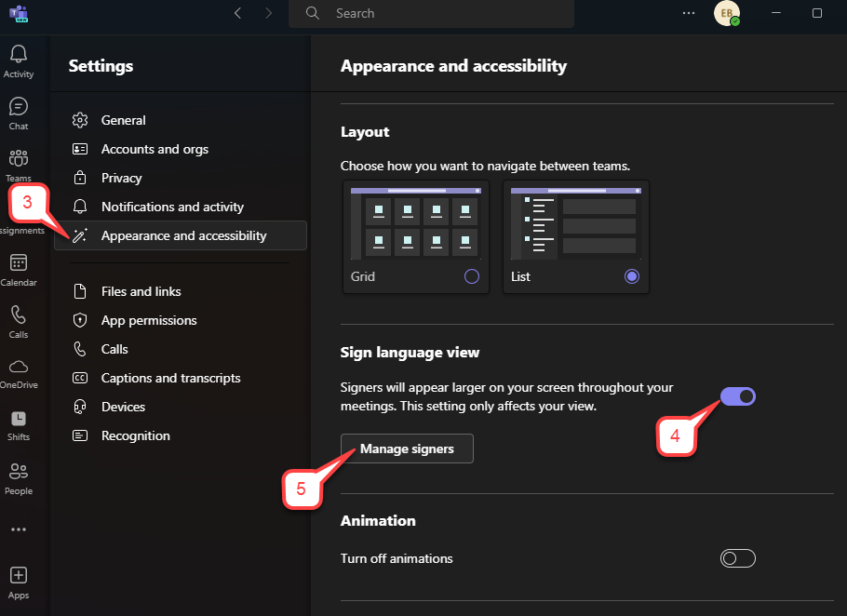Screen dimensions: 847x616
Task: Switch to the Devices settings section
Action: click(123, 407)
